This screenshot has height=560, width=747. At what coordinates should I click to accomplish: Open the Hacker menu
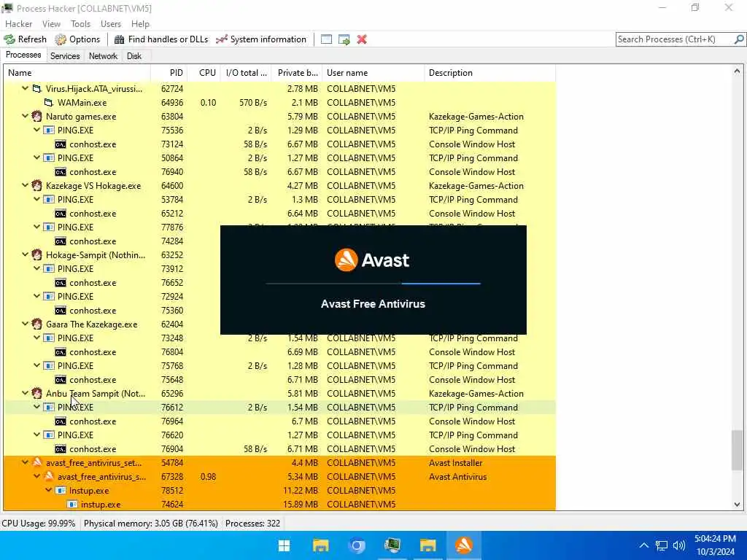tap(18, 24)
